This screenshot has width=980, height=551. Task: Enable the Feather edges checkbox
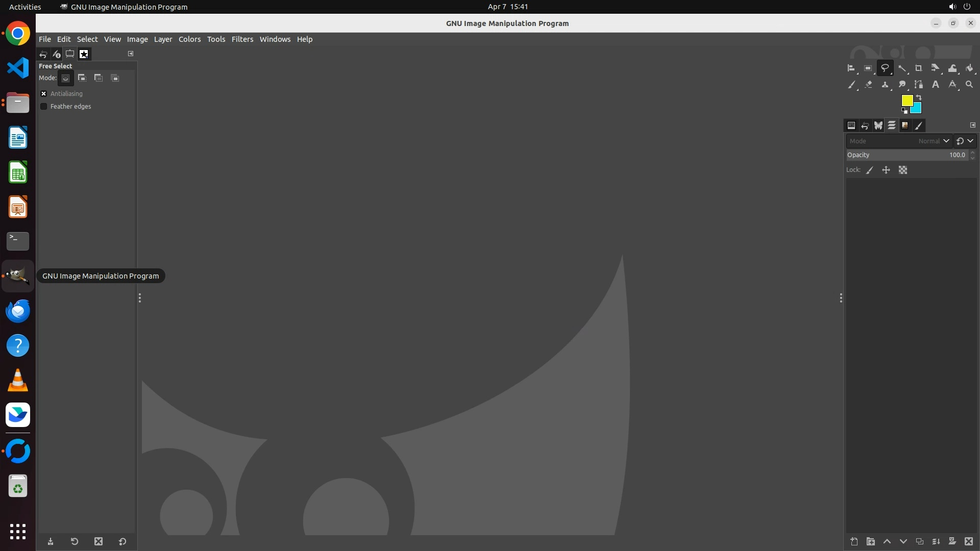(44, 107)
